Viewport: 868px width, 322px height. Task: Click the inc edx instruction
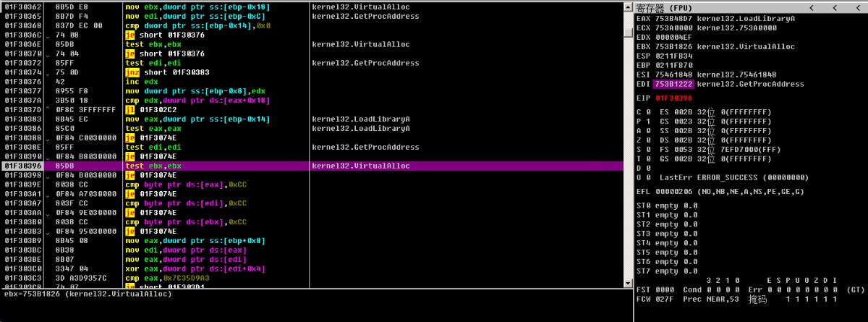tap(141, 82)
